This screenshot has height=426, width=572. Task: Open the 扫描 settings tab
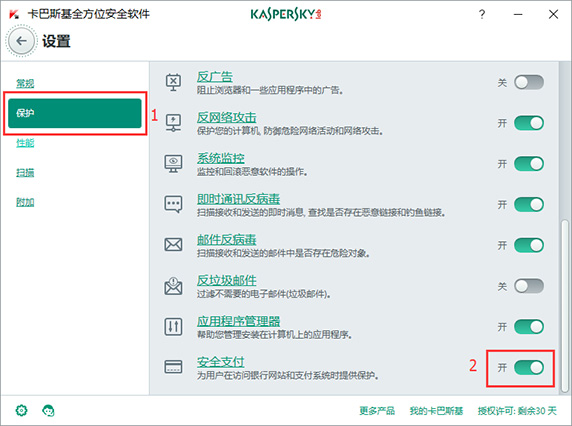(x=25, y=172)
